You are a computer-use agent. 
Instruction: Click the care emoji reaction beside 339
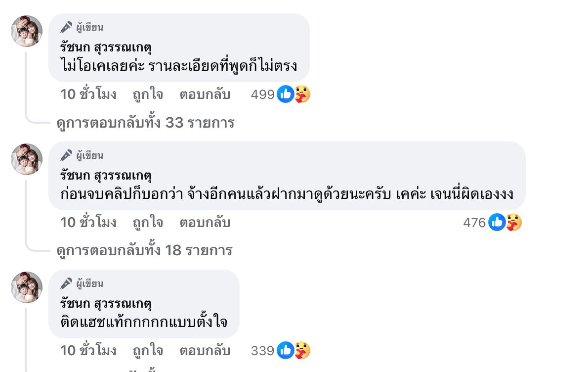[302, 351]
